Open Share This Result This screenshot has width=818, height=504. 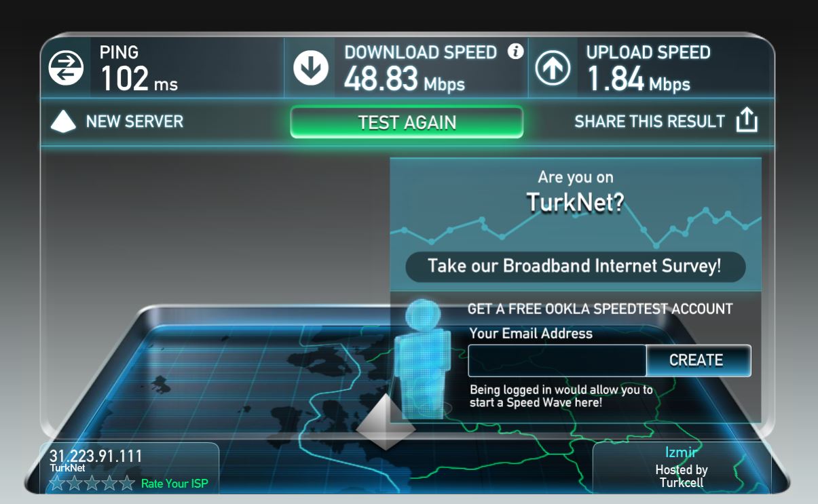(x=650, y=121)
